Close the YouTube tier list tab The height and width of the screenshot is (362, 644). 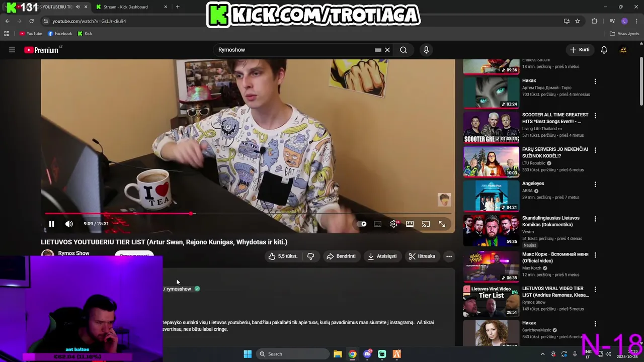click(86, 7)
